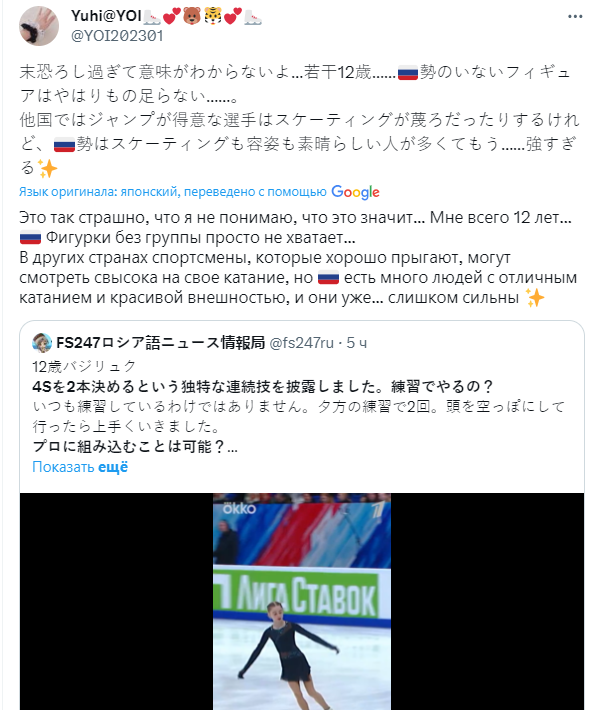Image resolution: width=597 pixels, height=710 pixels.
Task: Click the original Japanese tweet text
Action: [299, 120]
